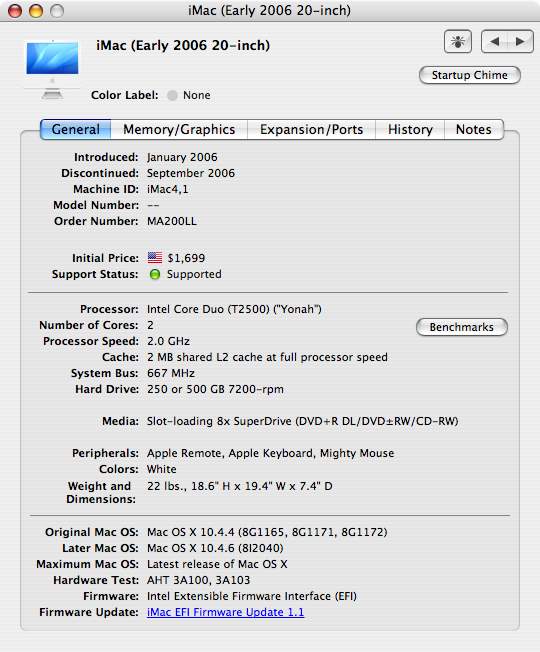This screenshot has width=540, height=652.
Task: Click Intel Extensible Firmware Interface (EFI) text
Action: [x=252, y=596]
